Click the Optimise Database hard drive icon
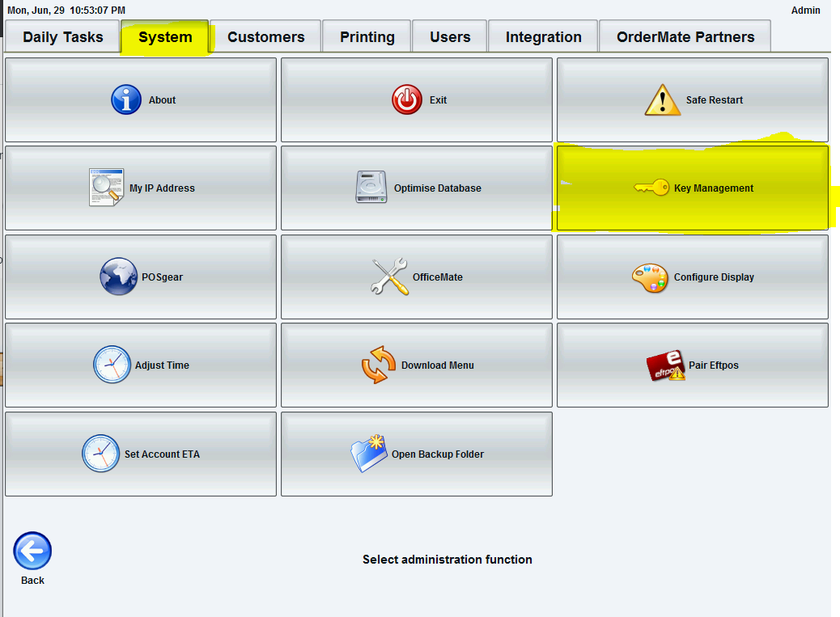 tap(371, 188)
